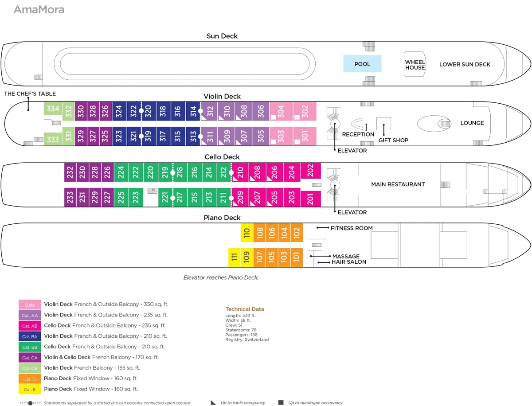Screen dimensions: 532x406
Task: Choose stateroom 333 on Violin Deck
Action: click(x=53, y=139)
